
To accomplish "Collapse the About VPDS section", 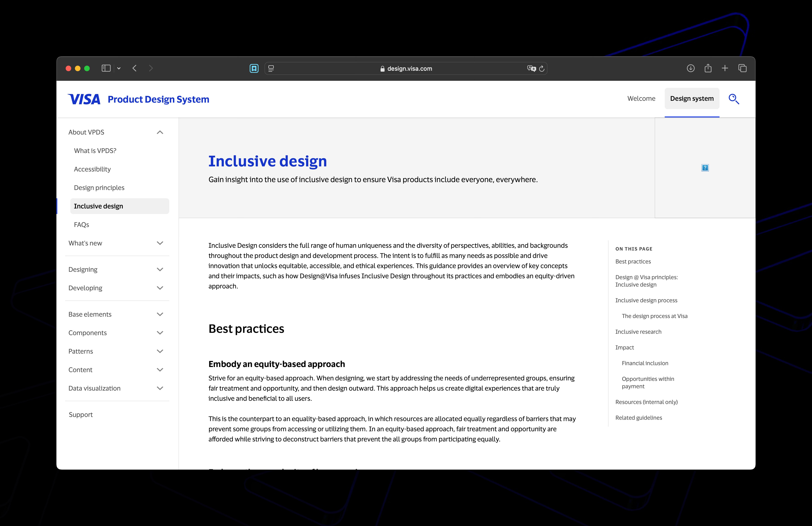I will pyautogui.click(x=116, y=132).
